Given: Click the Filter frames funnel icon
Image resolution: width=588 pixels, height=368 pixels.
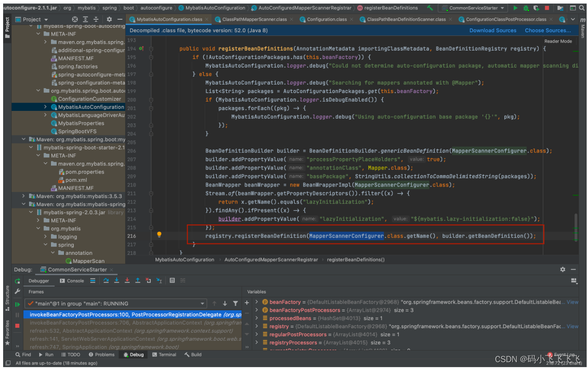Looking at the screenshot, I should click(x=235, y=304).
